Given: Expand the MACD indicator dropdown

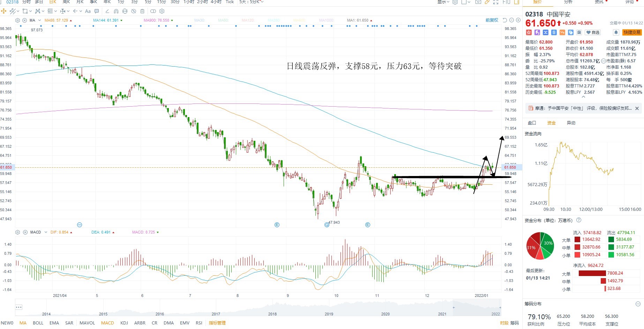Looking at the screenshot, I should coord(46,232).
